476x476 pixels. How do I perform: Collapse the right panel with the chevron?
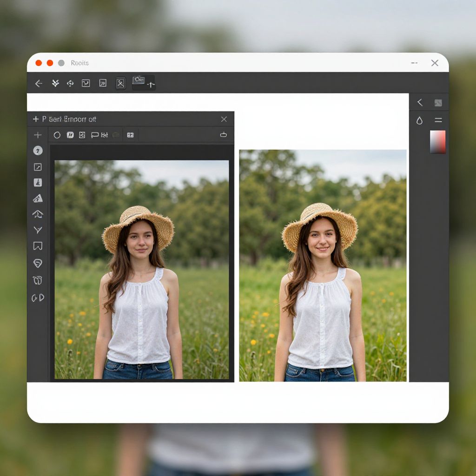[420, 102]
